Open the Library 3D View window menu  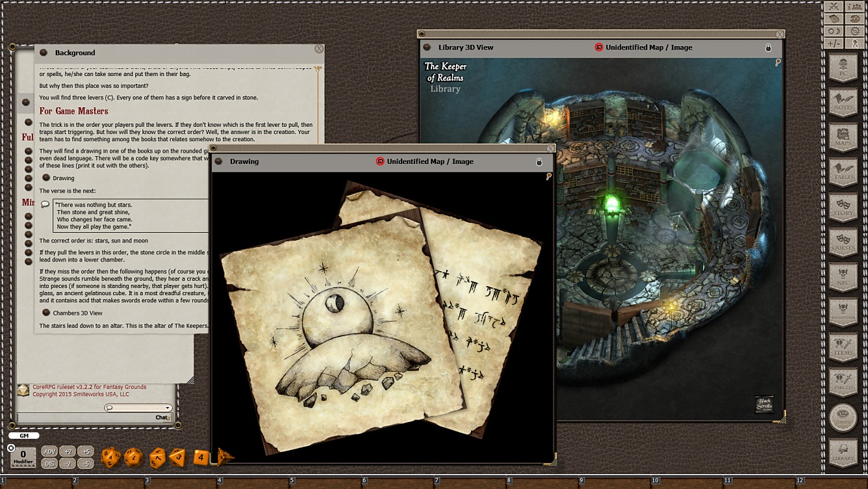[427, 47]
